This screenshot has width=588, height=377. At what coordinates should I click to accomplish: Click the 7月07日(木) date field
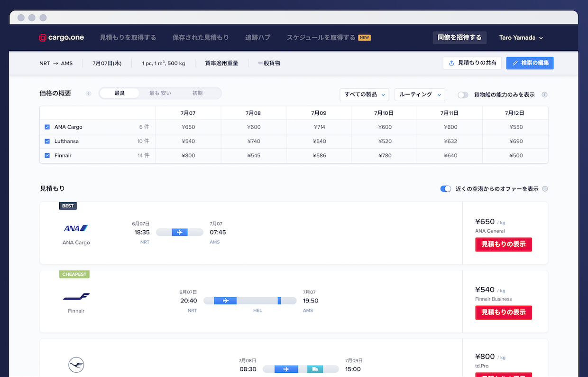click(x=107, y=63)
